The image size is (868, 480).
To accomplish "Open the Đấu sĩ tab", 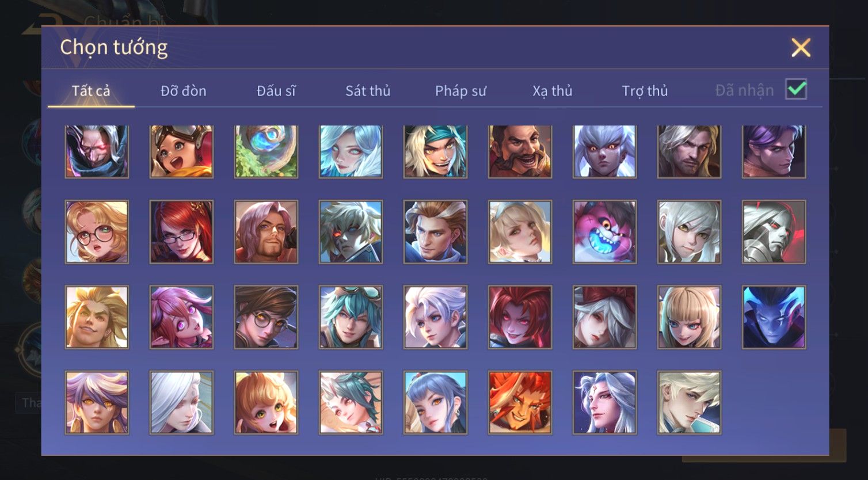I will tap(276, 91).
